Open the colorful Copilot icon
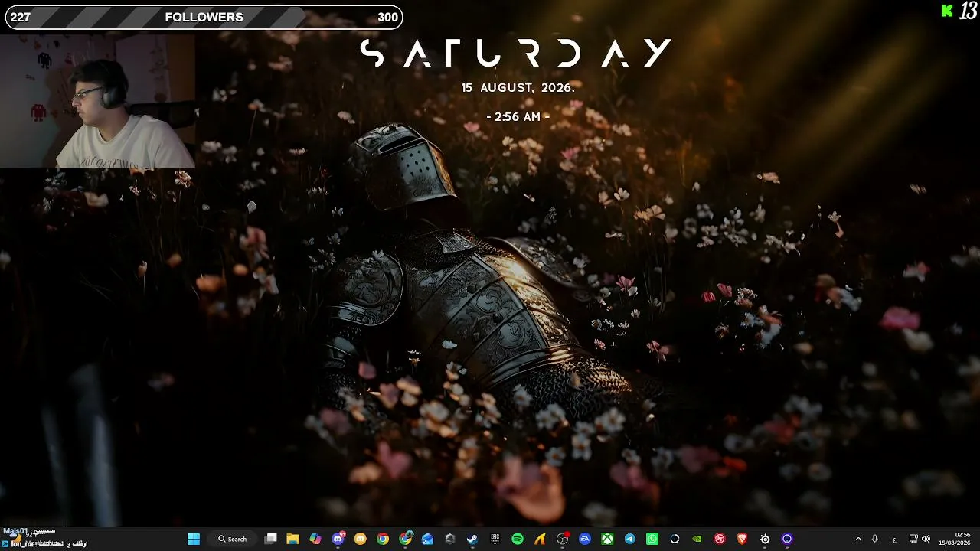The width and height of the screenshot is (980, 551). click(315, 539)
